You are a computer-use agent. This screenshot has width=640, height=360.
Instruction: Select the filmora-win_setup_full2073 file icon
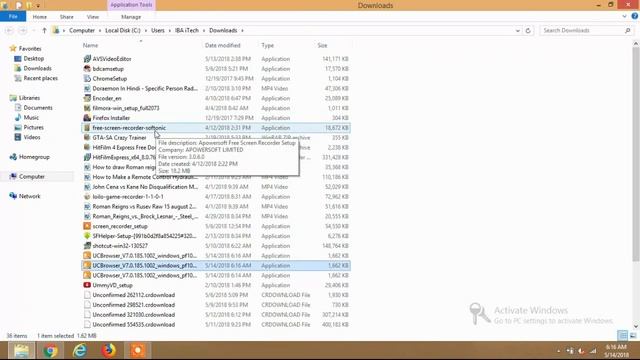[87, 108]
